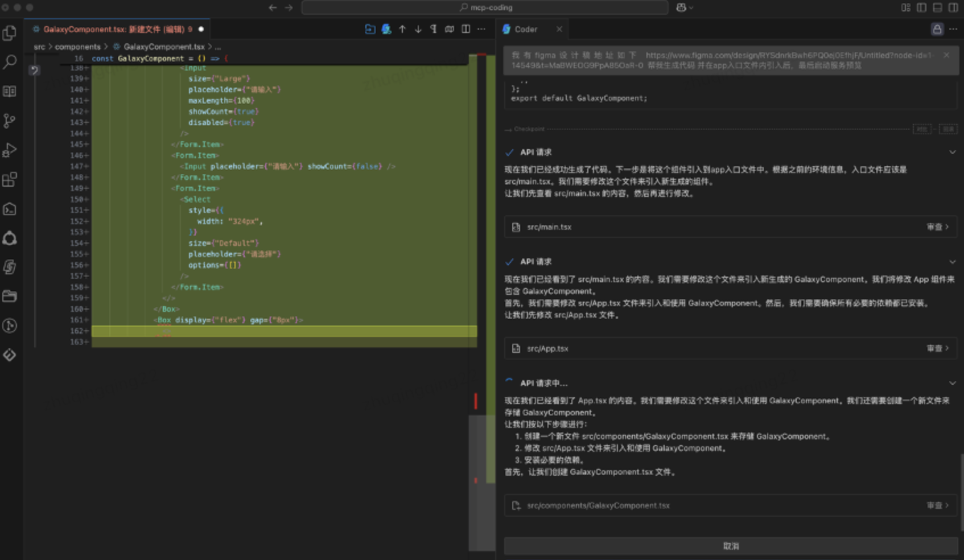The width and height of the screenshot is (964, 560).
Task: Click the undo arrow icon beside line 138
Action: [x=34, y=70]
